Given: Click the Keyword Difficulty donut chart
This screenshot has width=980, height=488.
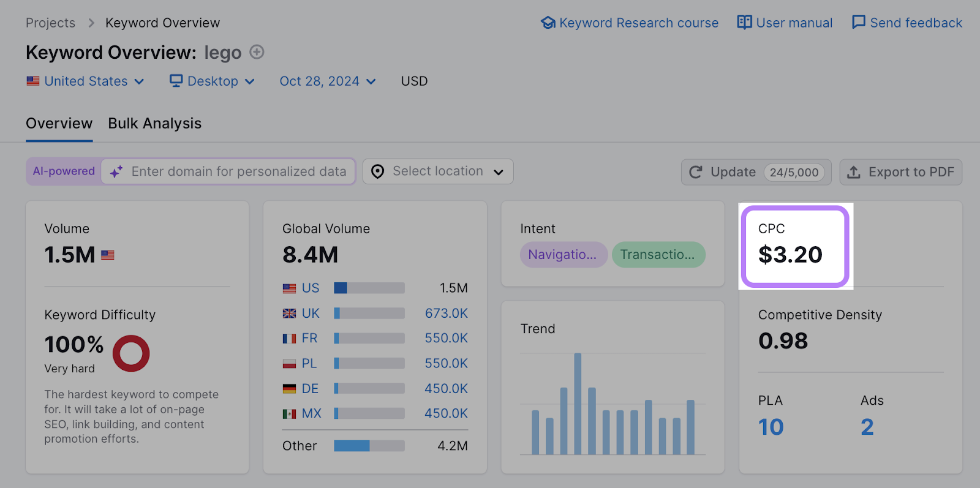Looking at the screenshot, I should point(131,353).
